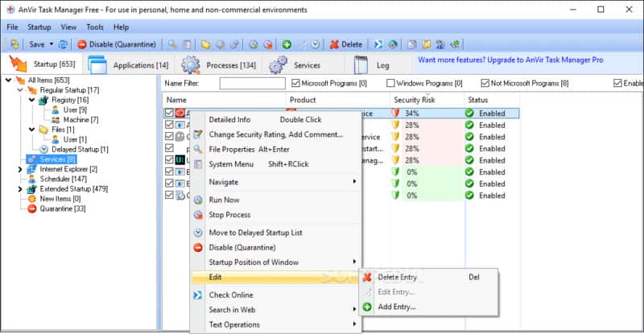The width and height of the screenshot is (644, 334).
Task: Click the yellow folder icon in toolbar
Action: [x=205, y=44]
